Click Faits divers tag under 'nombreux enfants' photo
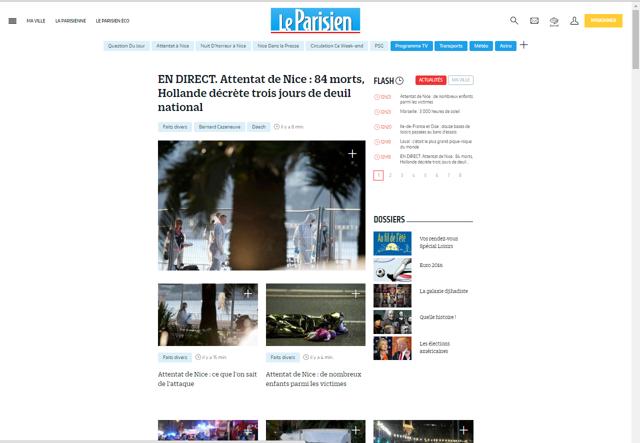This screenshot has width=640, height=443. pyautogui.click(x=282, y=357)
